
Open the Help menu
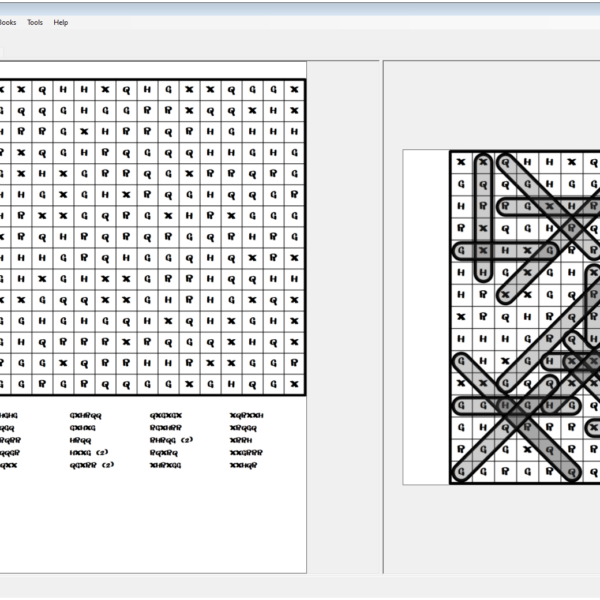click(61, 22)
